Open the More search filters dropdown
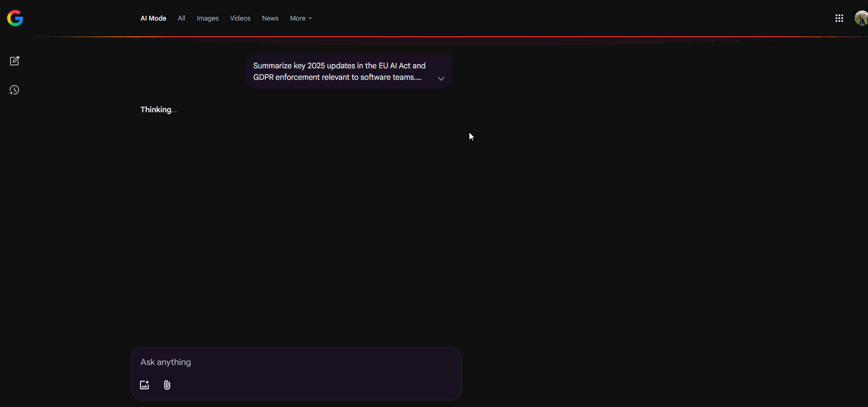The width and height of the screenshot is (868, 407). 298,18
